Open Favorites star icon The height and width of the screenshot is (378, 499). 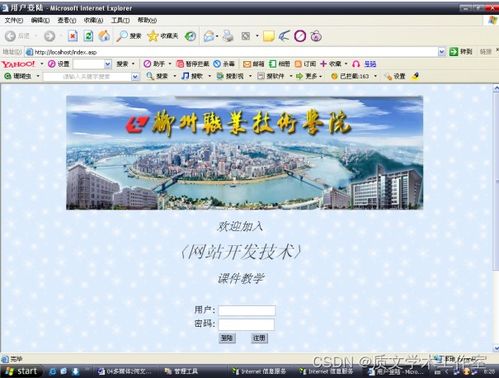[x=153, y=36]
